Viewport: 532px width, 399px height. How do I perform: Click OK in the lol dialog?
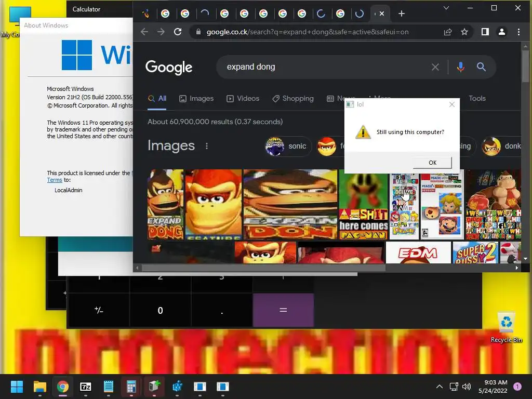[432, 163]
